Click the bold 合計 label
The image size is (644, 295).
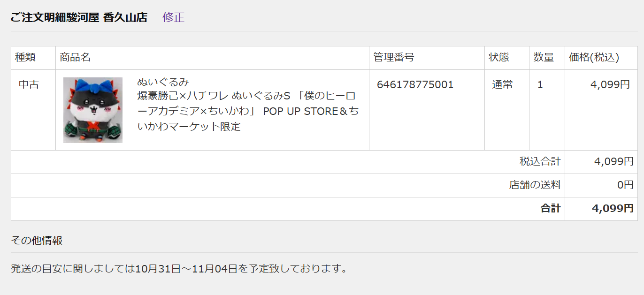[x=550, y=209]
